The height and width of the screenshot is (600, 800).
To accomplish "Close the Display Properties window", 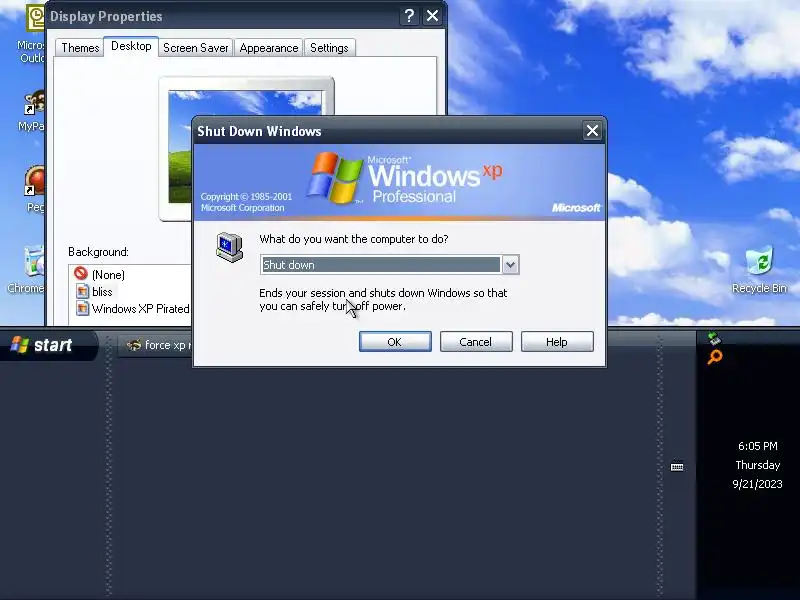I will 432,16.
